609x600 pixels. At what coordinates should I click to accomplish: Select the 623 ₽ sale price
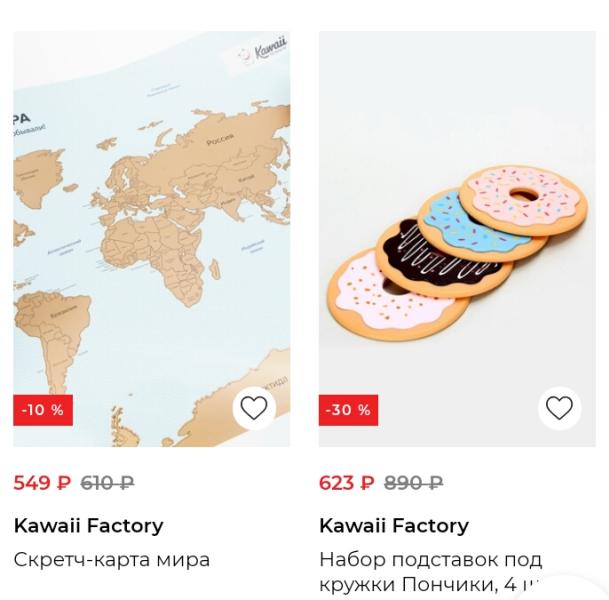click(347, 483)
